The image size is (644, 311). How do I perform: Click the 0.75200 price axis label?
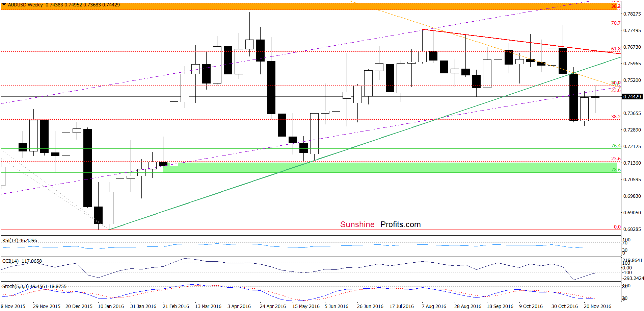[x=632, y=80]
